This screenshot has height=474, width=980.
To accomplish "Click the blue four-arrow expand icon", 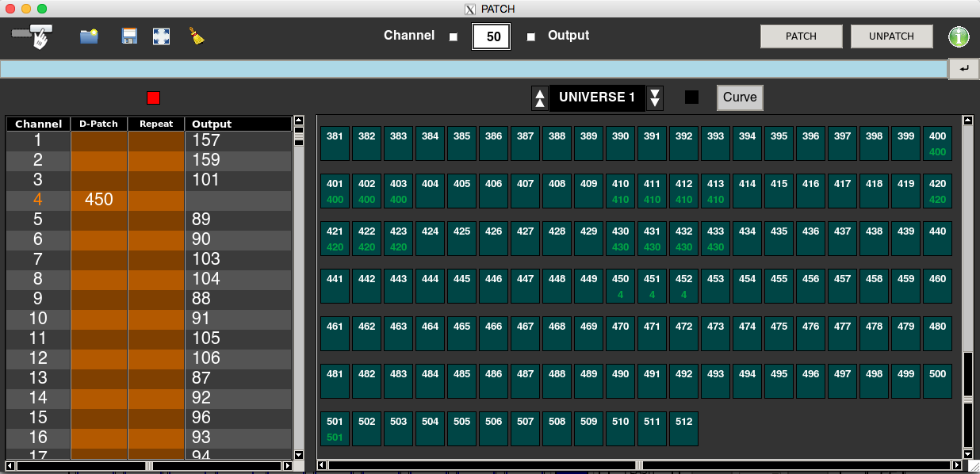I will 162,36.
